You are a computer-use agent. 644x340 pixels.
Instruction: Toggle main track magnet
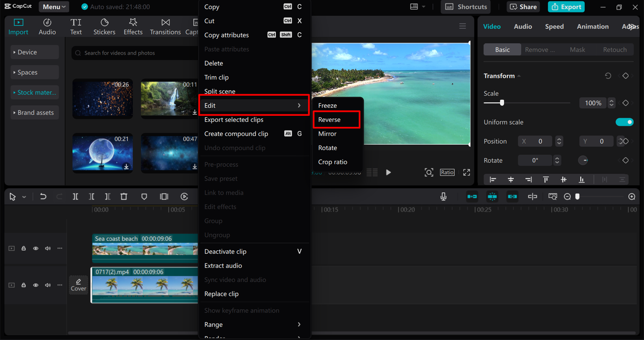472,196
